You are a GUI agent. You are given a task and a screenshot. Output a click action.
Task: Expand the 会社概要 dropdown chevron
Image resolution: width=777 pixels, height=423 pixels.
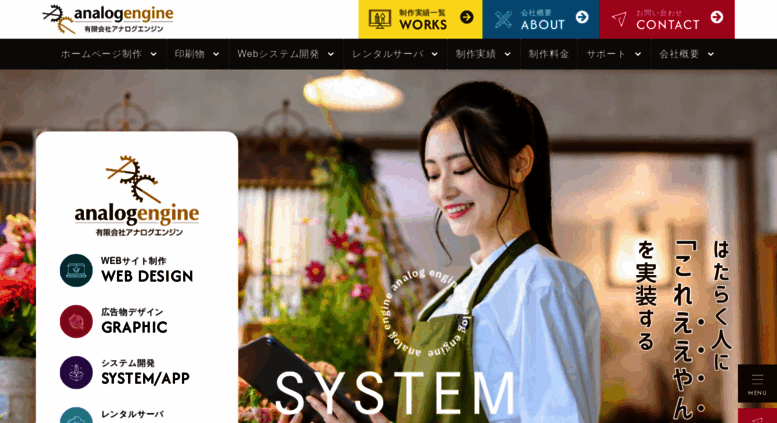click(711, 54)
